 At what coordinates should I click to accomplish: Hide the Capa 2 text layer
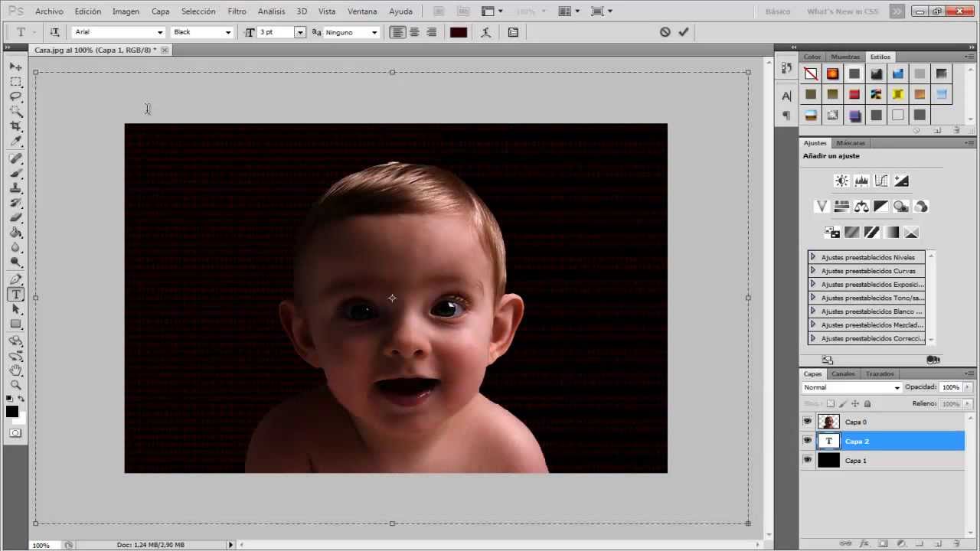click(x=807, y=441)
